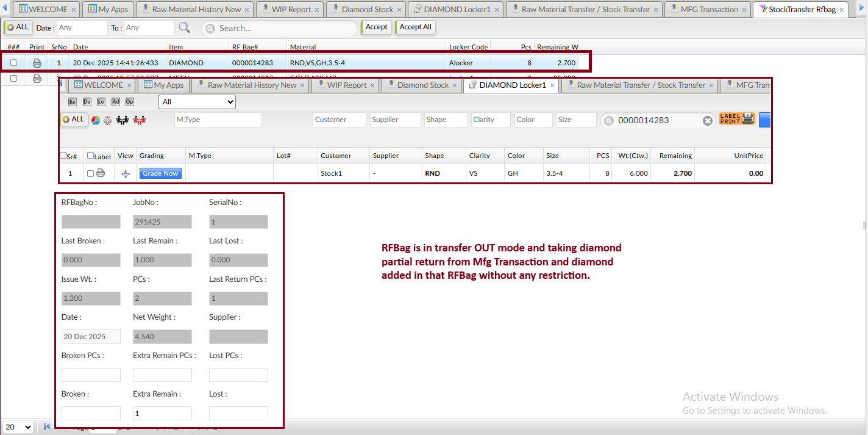Click the Label Print icon
The height and width of the screenshot is (435, 868).
[737, 119]
